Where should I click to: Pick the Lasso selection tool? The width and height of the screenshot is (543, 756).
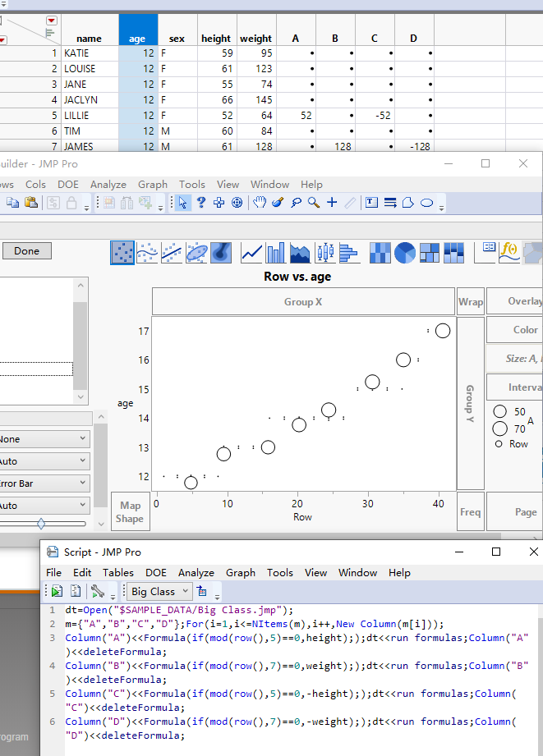coord(295,203)
